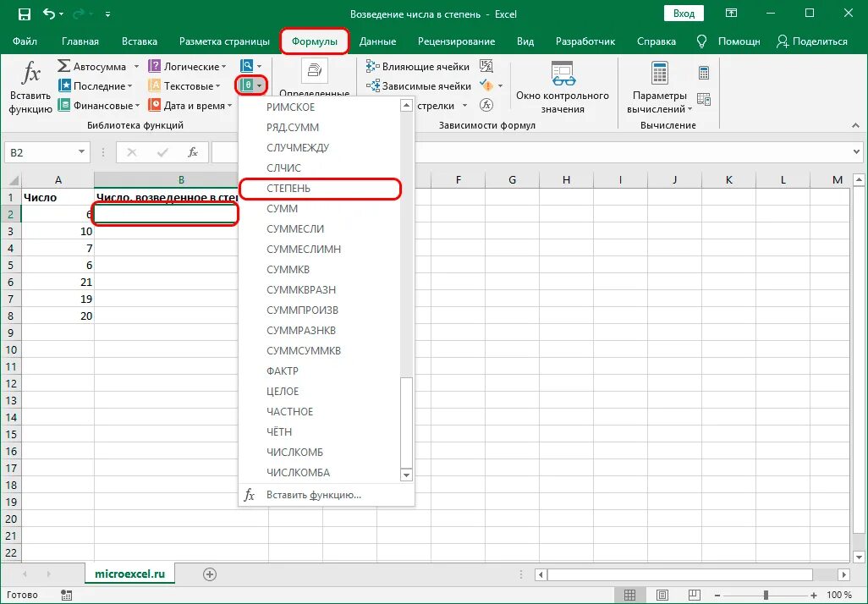Choose СУММ from the function list
Screen dimensions: 868x604
(320, 209)
